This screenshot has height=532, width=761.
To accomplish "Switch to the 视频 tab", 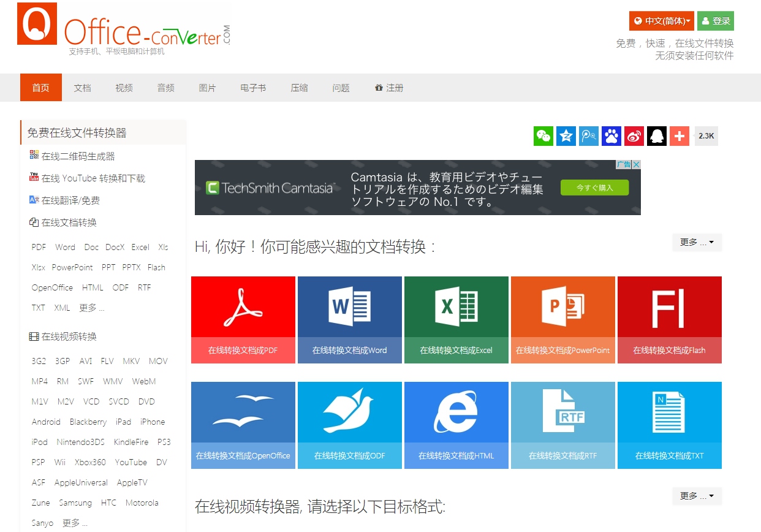I will click(123, 88).
